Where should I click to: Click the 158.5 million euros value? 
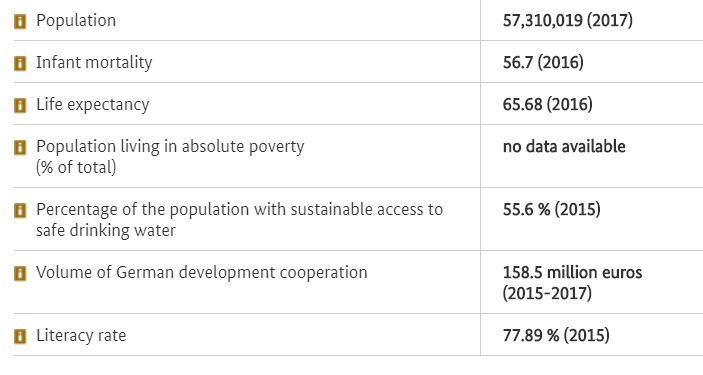click(x=572, y=272)
